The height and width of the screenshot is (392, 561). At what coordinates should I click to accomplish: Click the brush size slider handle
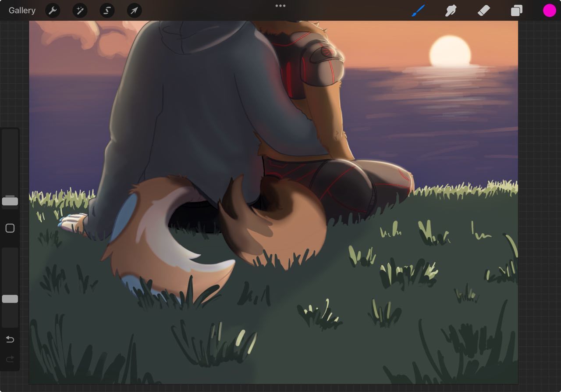(10, 201)
